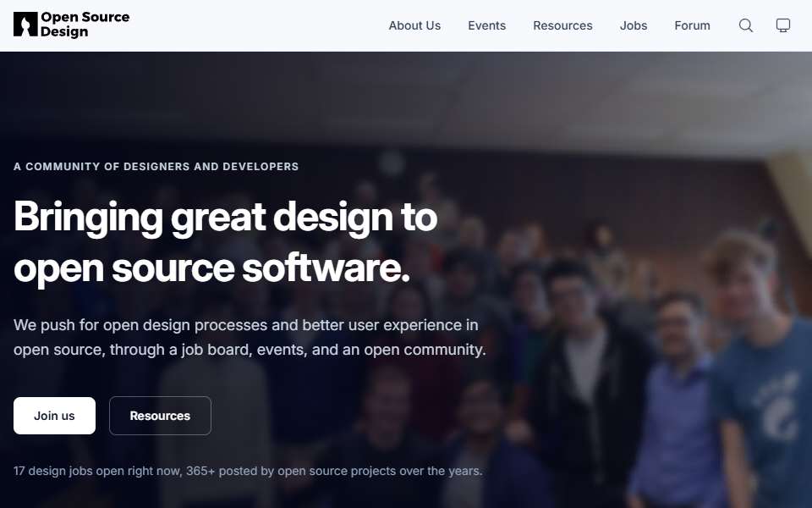Click the "17 design jobs open right now" text
812x508 pixels.
(97, 472)
